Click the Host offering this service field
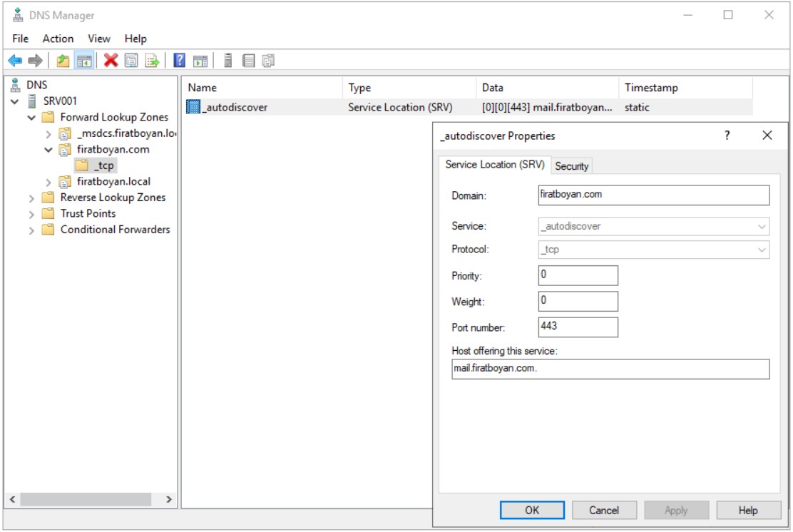793x532 pixels. [610, 369]
